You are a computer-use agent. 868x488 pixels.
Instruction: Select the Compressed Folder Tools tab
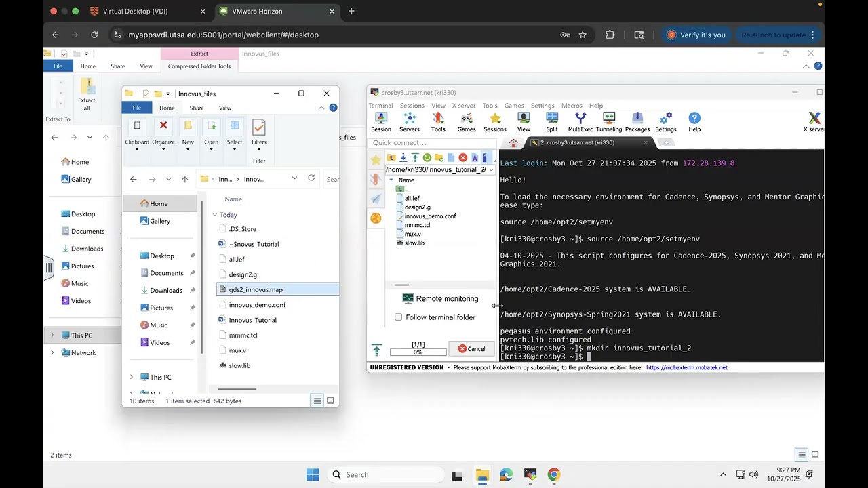[x=199, y=66]
